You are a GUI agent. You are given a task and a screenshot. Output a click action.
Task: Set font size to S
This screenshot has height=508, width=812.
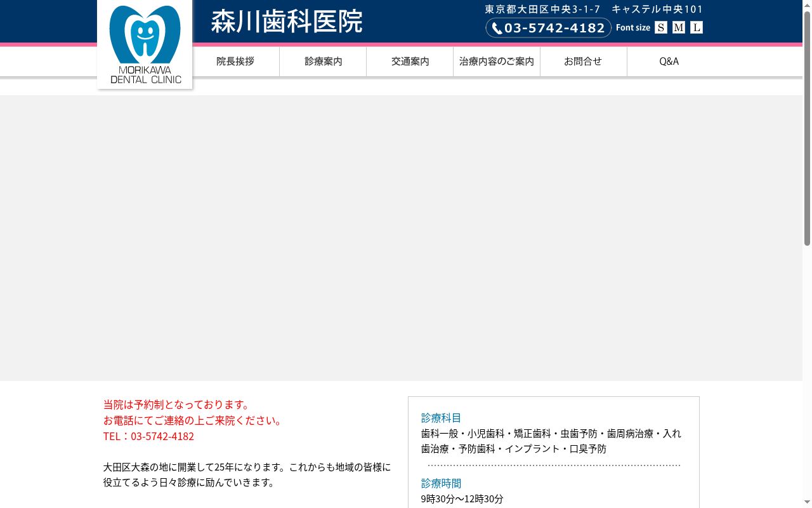pos(661,27)
